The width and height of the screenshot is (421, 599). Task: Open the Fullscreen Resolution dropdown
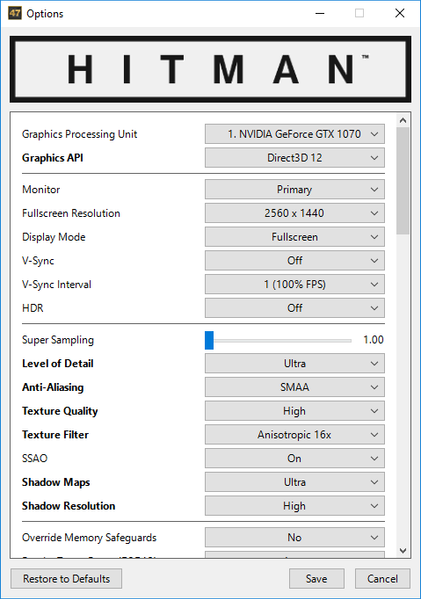coord(295,213)
